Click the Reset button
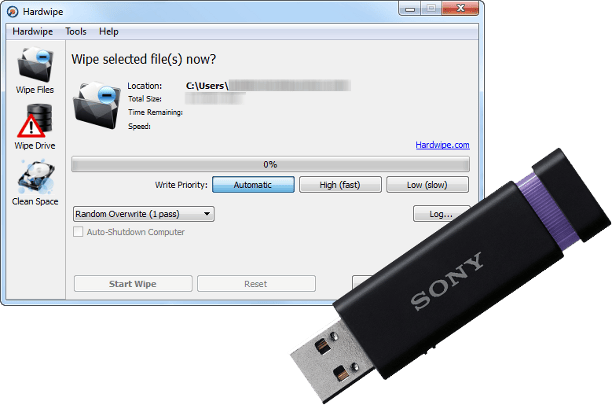 click(x=256, y=284)
